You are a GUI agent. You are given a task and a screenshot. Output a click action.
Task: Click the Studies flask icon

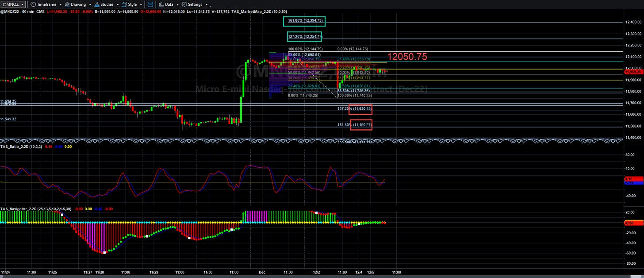97,4
